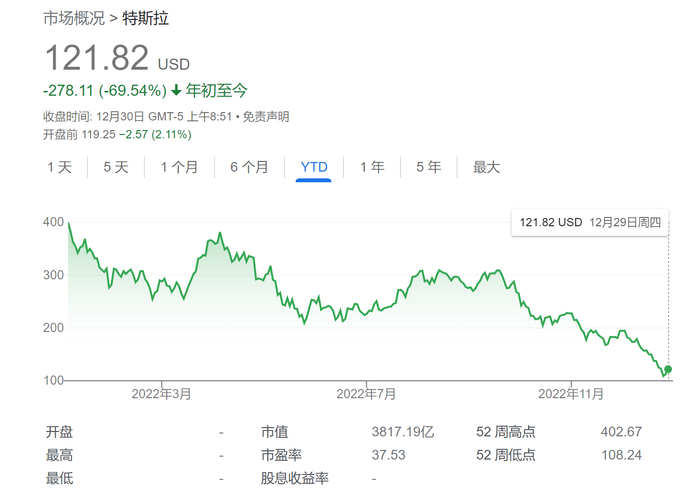Click the 开盘 label
This screenshot has height=493, width=700.
tap(59, 432)
